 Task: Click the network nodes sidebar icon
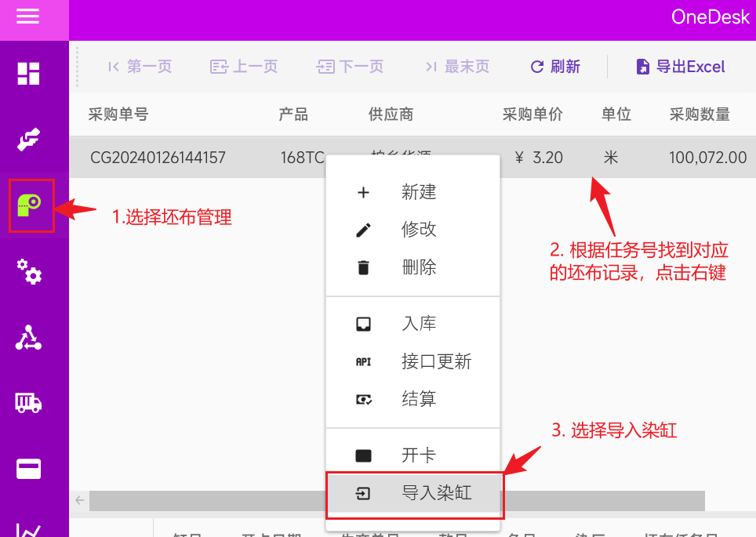(x=29, y=337)
